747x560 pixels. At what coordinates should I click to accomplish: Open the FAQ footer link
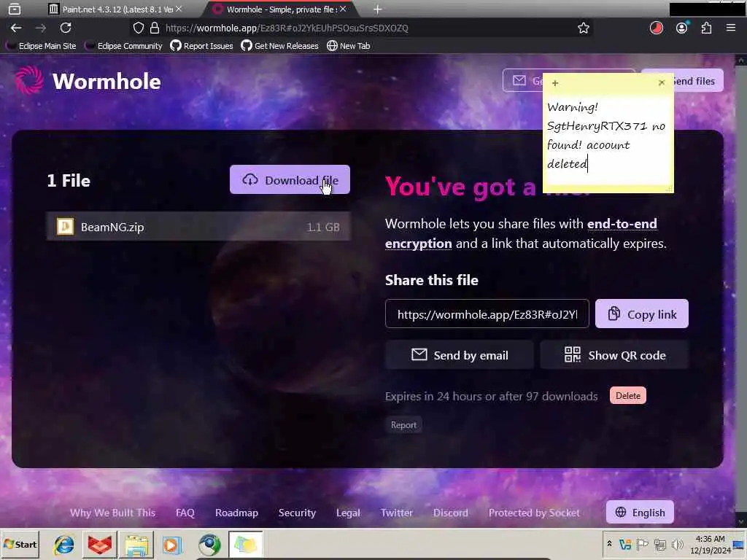pyautogui.click(x=185, y=513)
